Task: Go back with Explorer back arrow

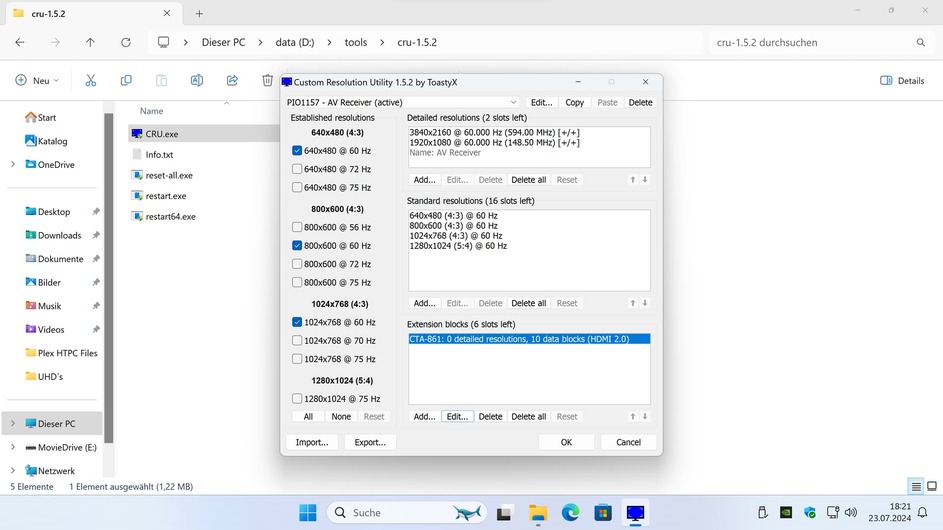Action: (20, 43)
